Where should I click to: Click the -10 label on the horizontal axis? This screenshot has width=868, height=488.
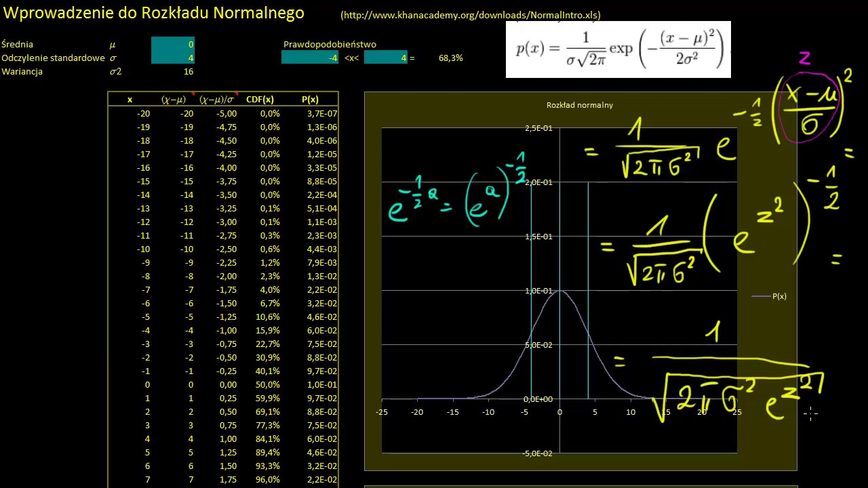tap(488, 411)
